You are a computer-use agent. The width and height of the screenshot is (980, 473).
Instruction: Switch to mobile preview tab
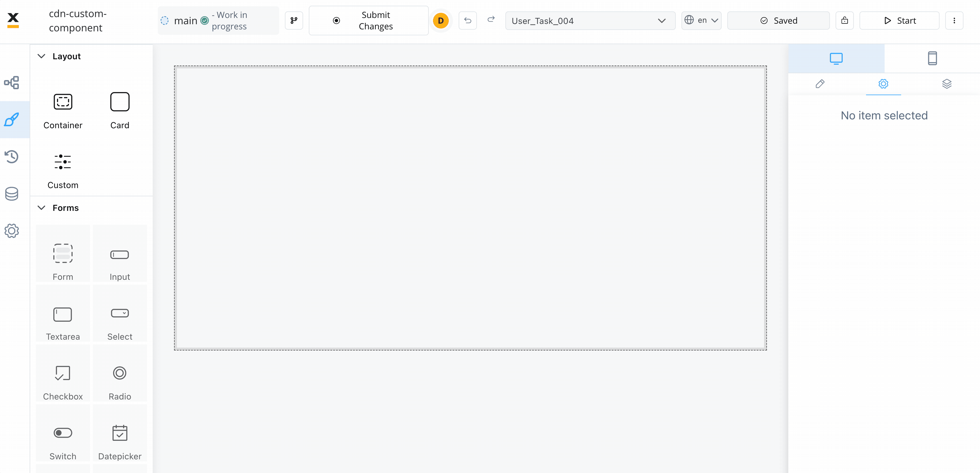[932, 59]
